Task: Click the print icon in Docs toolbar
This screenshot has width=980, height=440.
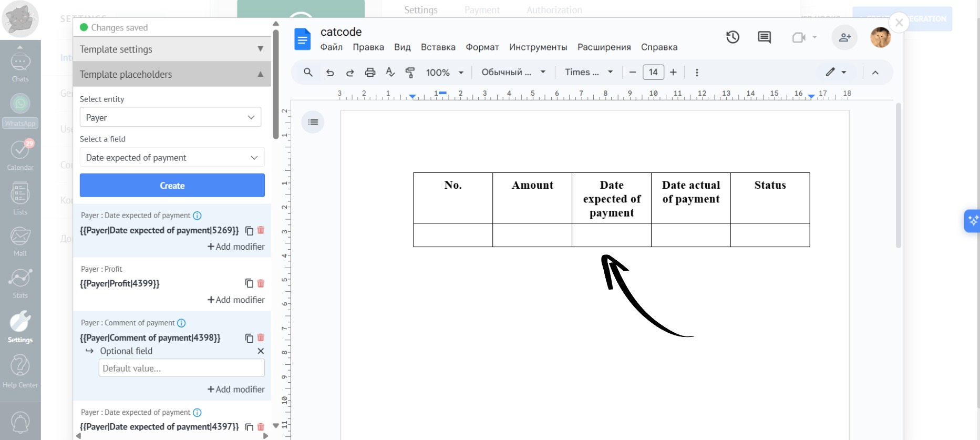Action: click(370, 73)
